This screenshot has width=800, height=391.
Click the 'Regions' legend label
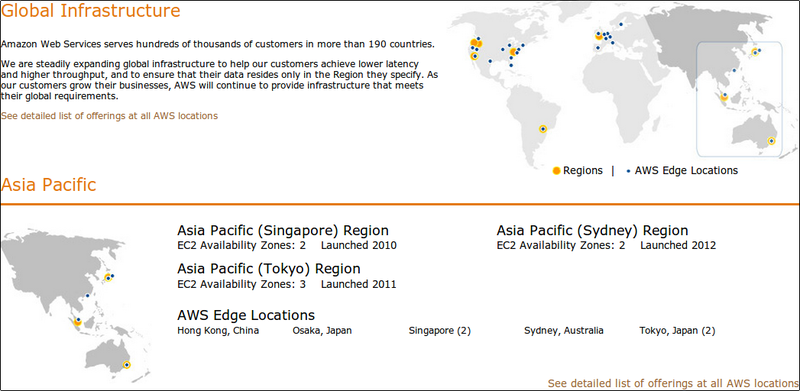583,170
